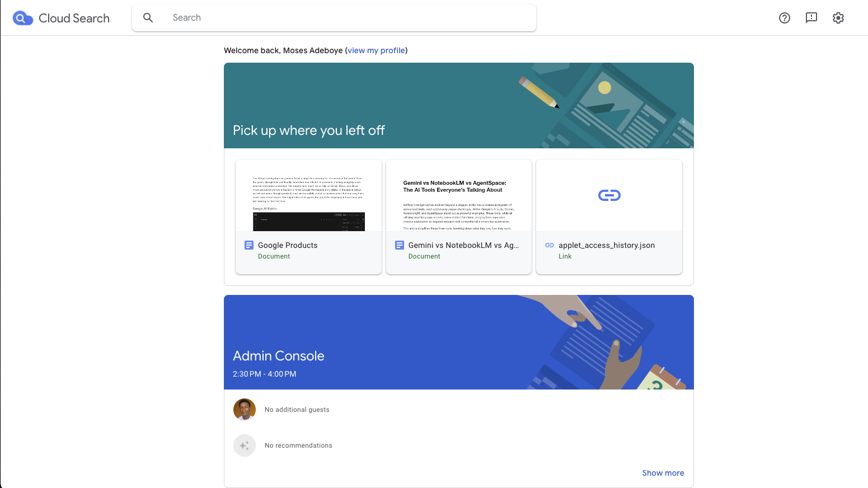The height and width of the screenshot is (488, 868).
Task: Click the Cloud Search logo icon
Action: [x=22, y=18]
